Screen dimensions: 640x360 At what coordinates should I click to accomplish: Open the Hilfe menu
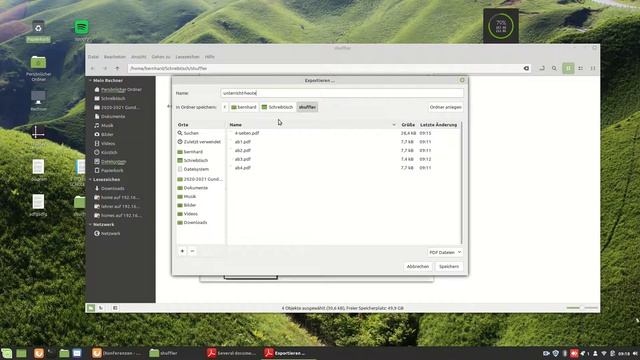[209, 57]
